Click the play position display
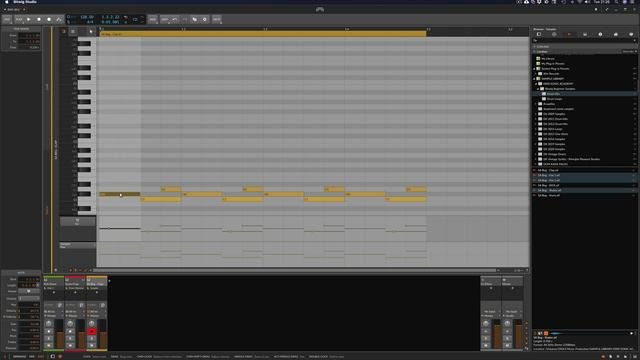Viewport: 640px width, 360px height. (110, 17)
